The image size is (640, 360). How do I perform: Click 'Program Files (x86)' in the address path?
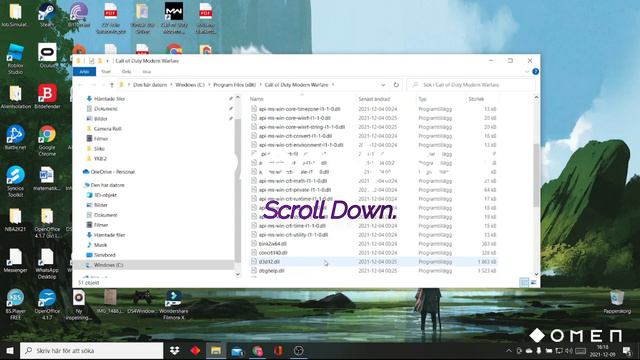click(x=235, y=84)
